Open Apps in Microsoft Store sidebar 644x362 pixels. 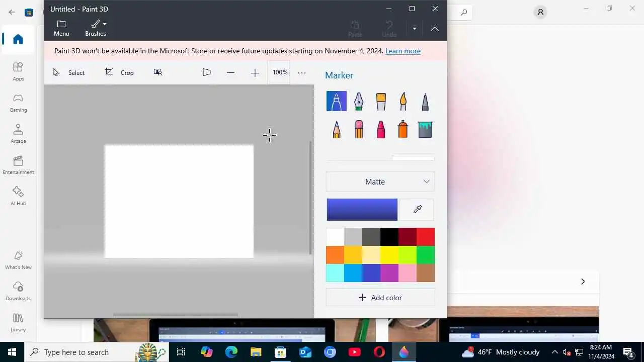18,71
